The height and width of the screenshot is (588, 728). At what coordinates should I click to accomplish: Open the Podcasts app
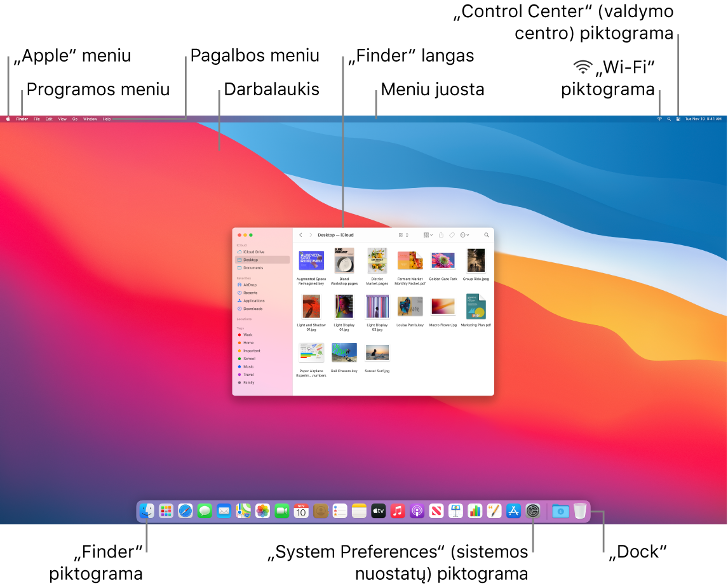tap(417, 511)
